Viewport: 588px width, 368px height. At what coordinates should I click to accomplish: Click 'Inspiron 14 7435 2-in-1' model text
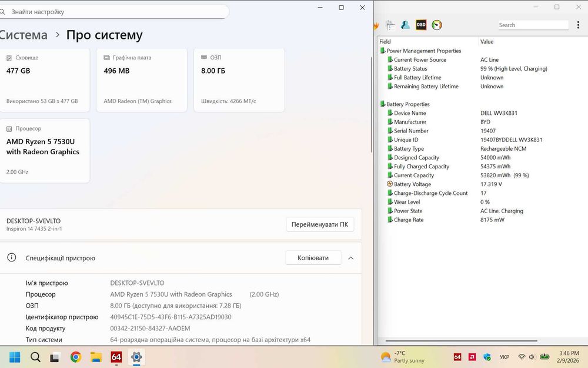pyautogui.click(x=34, y=228)
